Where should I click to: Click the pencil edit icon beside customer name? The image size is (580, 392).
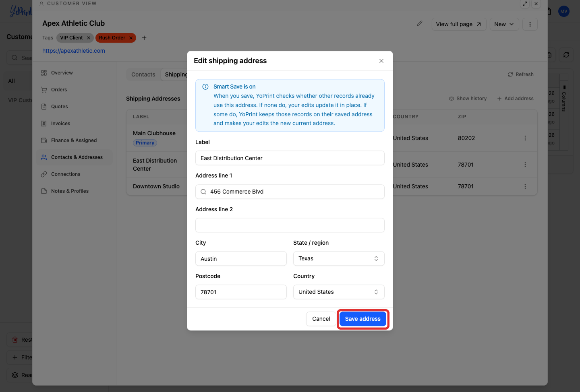click(420, 24)
